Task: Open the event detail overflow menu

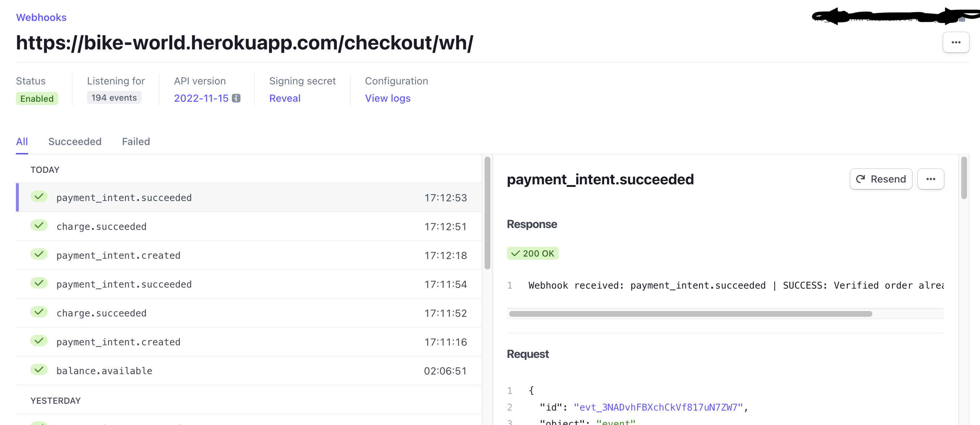Action: (931, 179)
